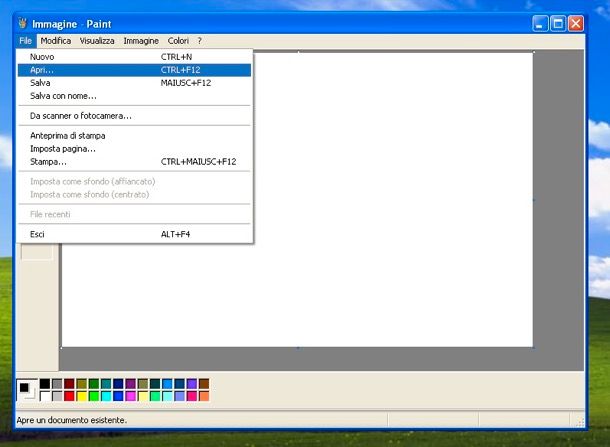Minimize the Paint window
The width and height of the screenshot is (610, 447).
tap(540, 24)
